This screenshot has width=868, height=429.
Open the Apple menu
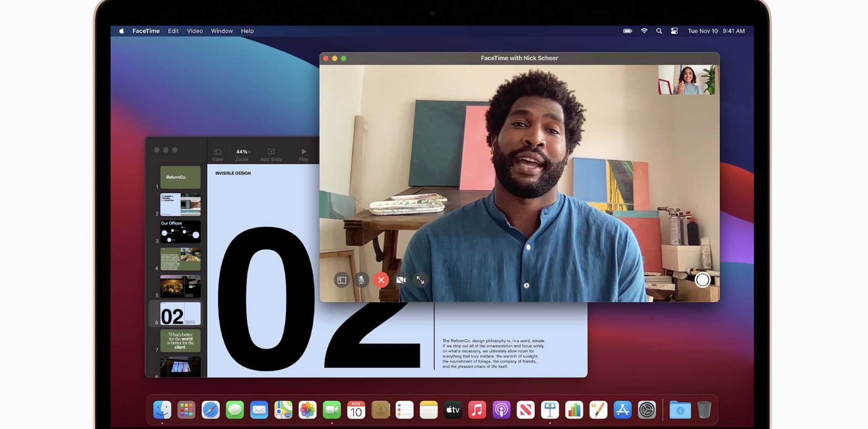click(121, 31)
